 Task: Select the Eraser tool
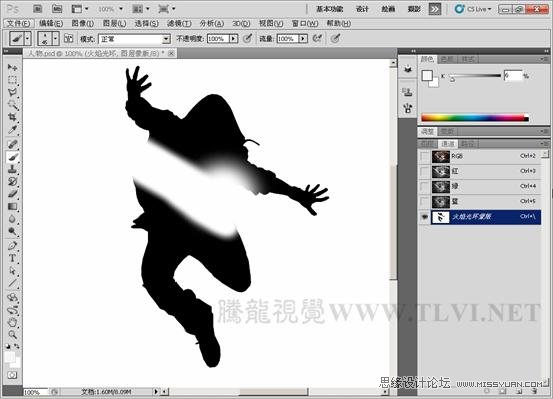(12, 194)
